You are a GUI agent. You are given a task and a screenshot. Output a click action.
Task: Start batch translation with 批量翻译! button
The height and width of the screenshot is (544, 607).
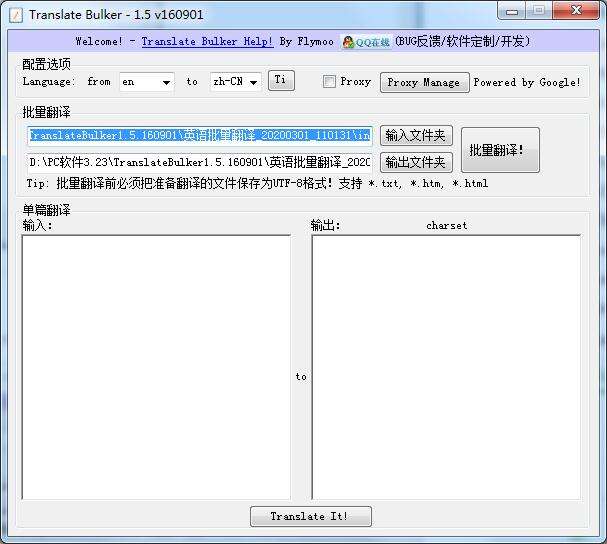pyautogui.click(x=500, y=150)
